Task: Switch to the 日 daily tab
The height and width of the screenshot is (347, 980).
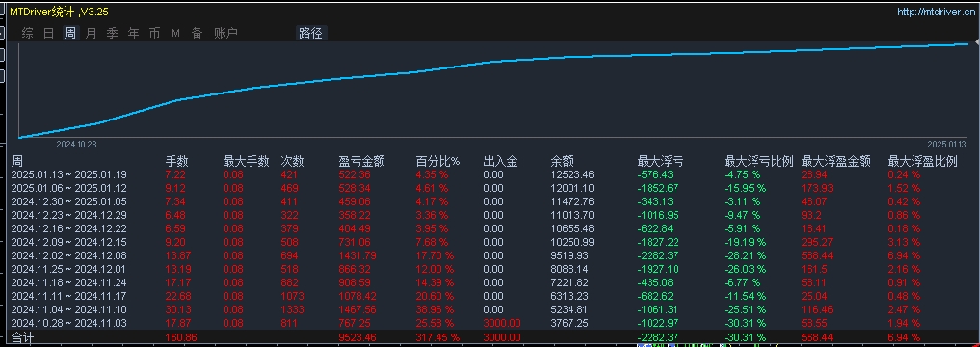Action: pyautogui.click(x=49, y=33)
